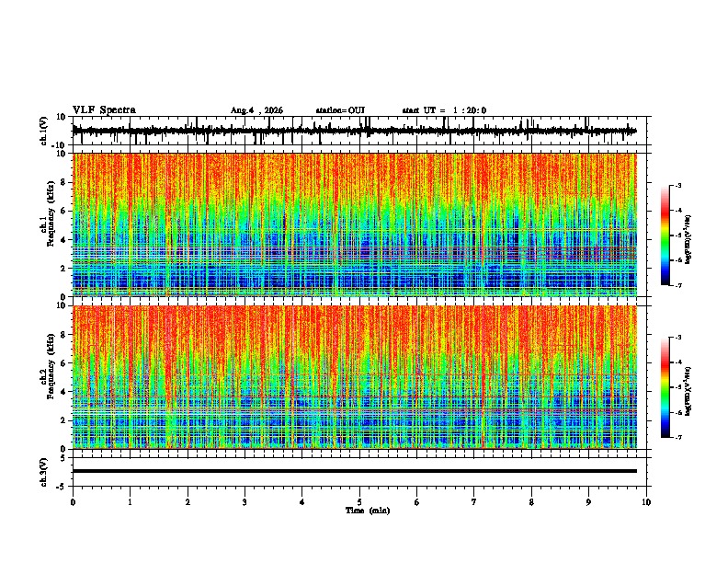Click the '5' tick on ch.3(V) axis
The height and width of the screenshot is (563, 728).
pyautogui.click(x=64, y=457)
